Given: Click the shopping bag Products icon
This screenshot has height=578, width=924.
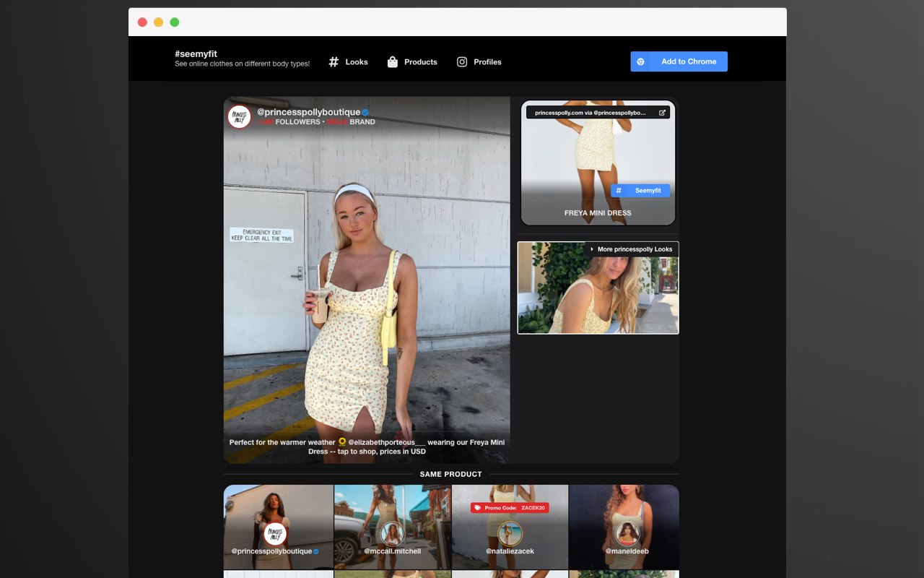Looking at the screenshot, I should (x=393, y=62).
